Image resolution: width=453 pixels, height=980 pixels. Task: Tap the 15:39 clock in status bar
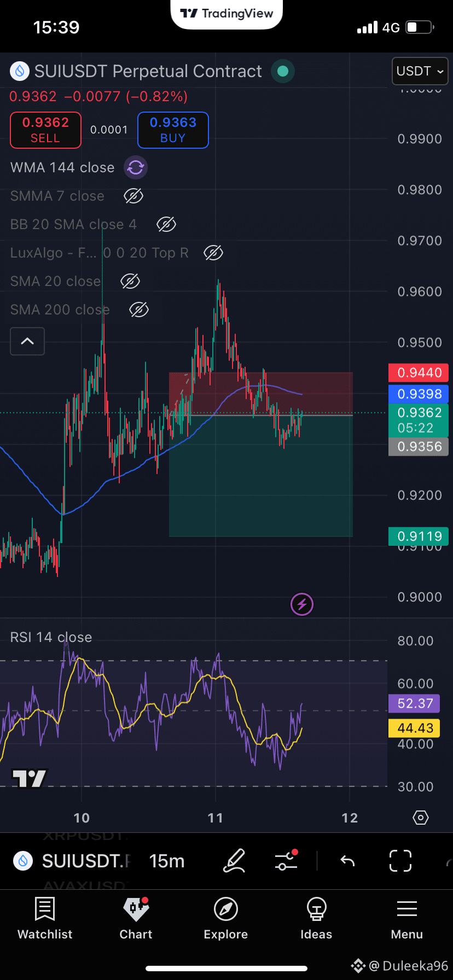(56, 27)
